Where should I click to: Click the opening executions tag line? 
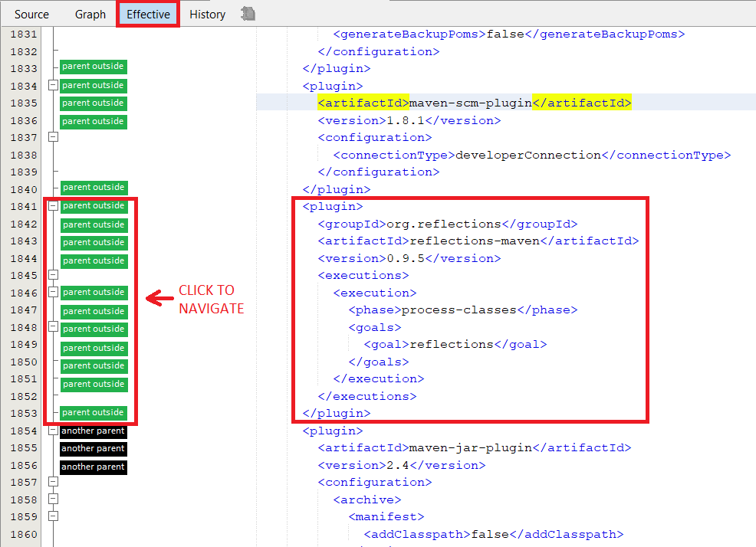(x=363, y=275)
